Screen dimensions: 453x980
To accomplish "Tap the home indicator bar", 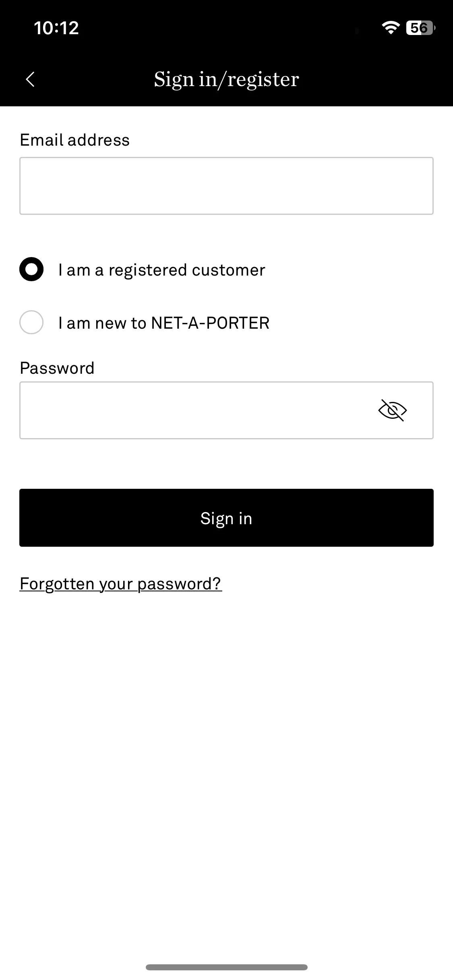I will pyautogui.click(x=226, y=967).
